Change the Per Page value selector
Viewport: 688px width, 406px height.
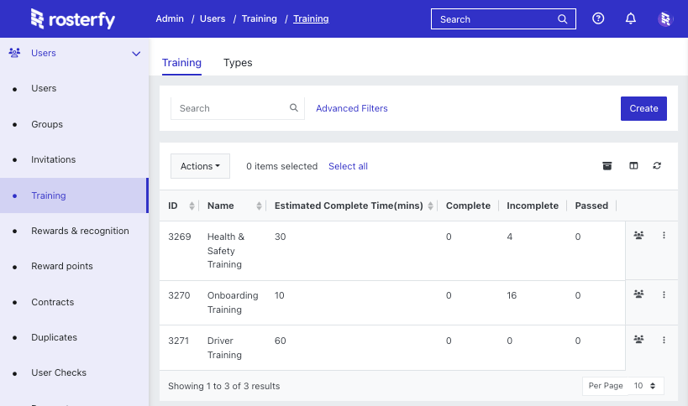coord(645,386)
